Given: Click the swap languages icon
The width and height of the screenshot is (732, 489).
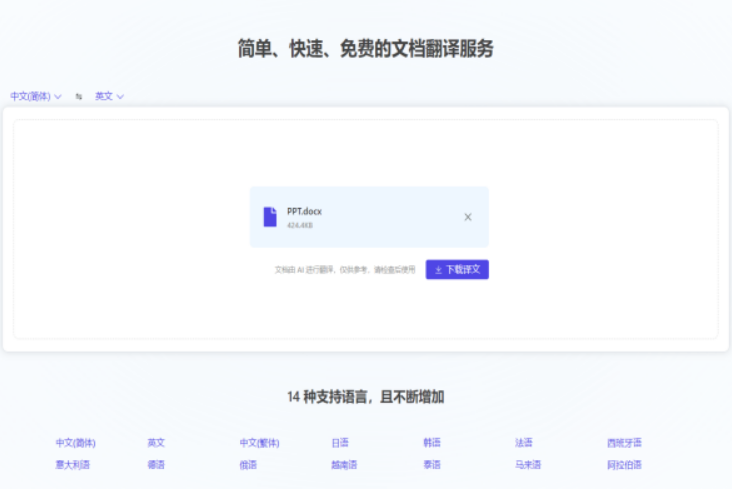Looking at the screenshot, I should click(79, 97).
